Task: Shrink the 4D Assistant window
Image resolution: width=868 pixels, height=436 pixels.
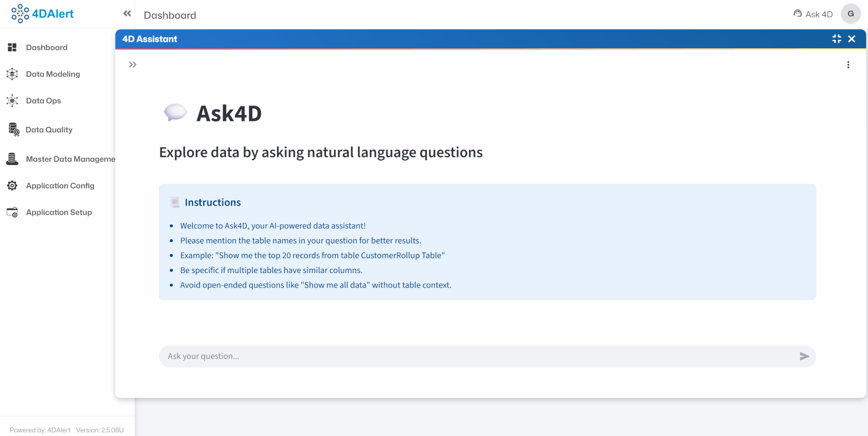Action: tap(837, 39)
